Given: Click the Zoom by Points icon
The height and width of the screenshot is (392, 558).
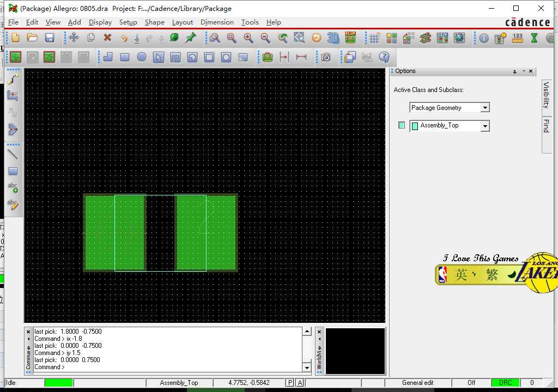Looking at the screenshot, I should (x=215, y=38).
